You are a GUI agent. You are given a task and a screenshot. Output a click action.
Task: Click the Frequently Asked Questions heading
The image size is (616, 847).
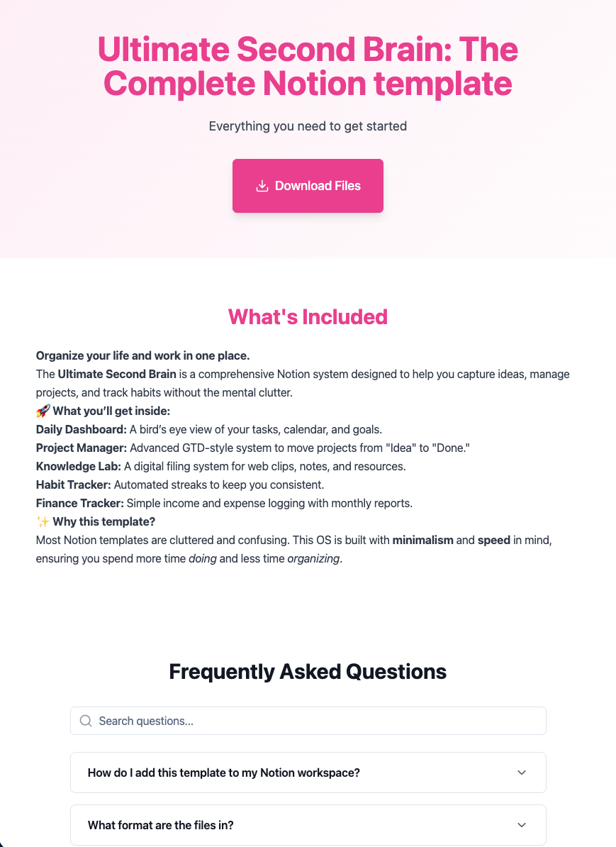point(308,671)
